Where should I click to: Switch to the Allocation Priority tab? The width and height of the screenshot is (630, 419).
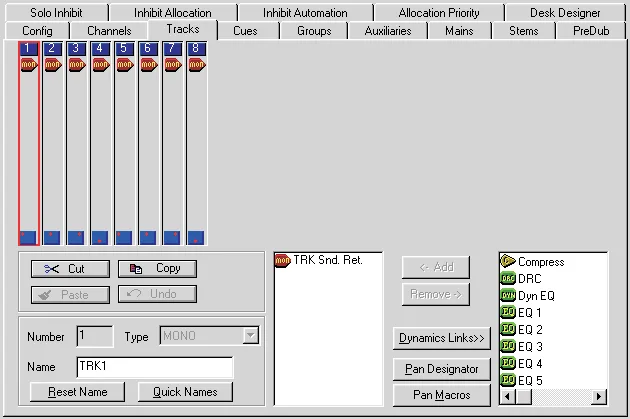click(439, 13)
